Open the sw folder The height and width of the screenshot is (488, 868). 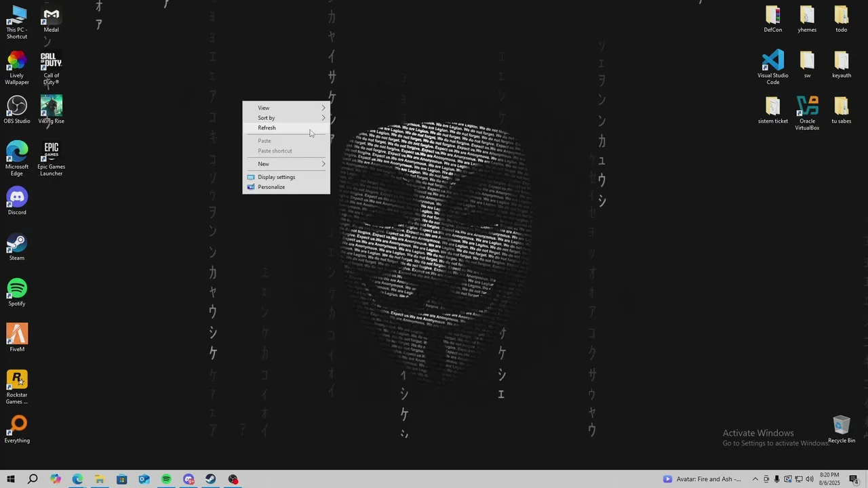coord(807,64)
